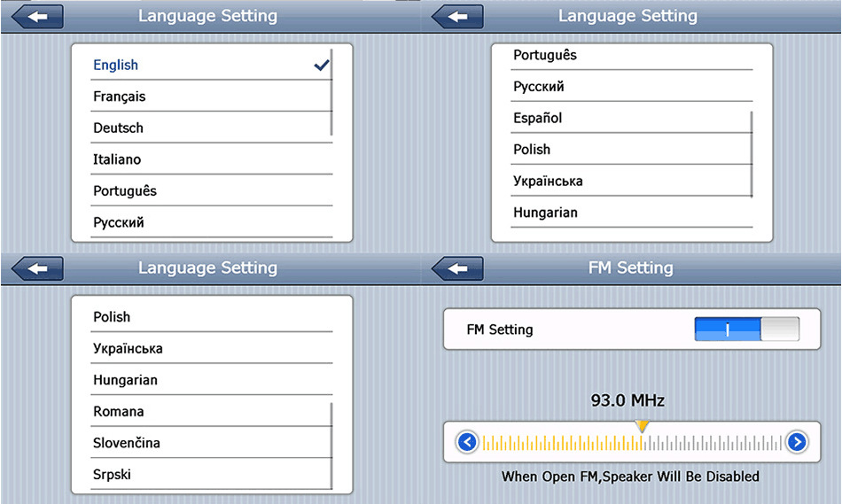Select the English language option
The width and height of the screenshot is (842, 504).
[116, 65]
